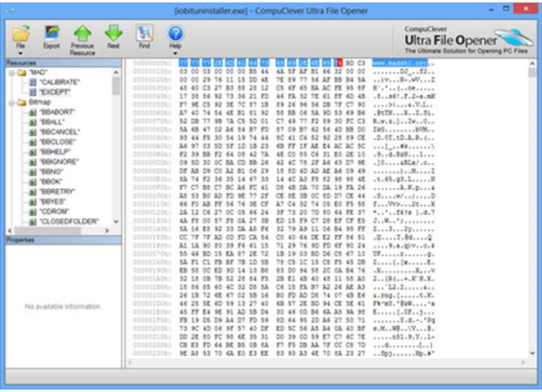Click the icon beside "EXCEPT"
The image size is (542, 392).
pos(33,92)
